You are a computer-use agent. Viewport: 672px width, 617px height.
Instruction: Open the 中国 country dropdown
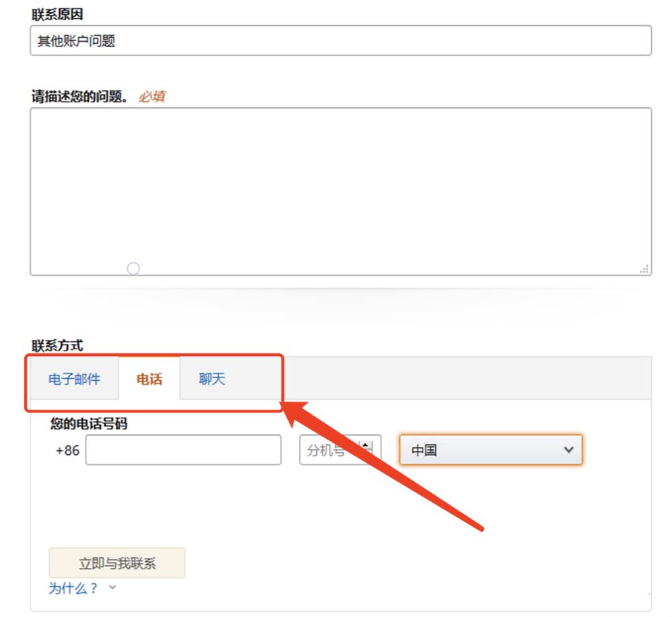click(490, 449)
